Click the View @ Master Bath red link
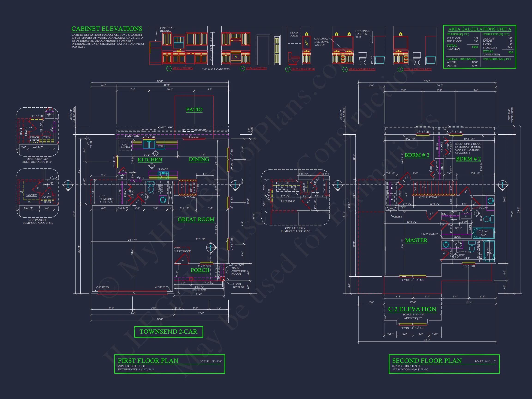 point(362,69)
